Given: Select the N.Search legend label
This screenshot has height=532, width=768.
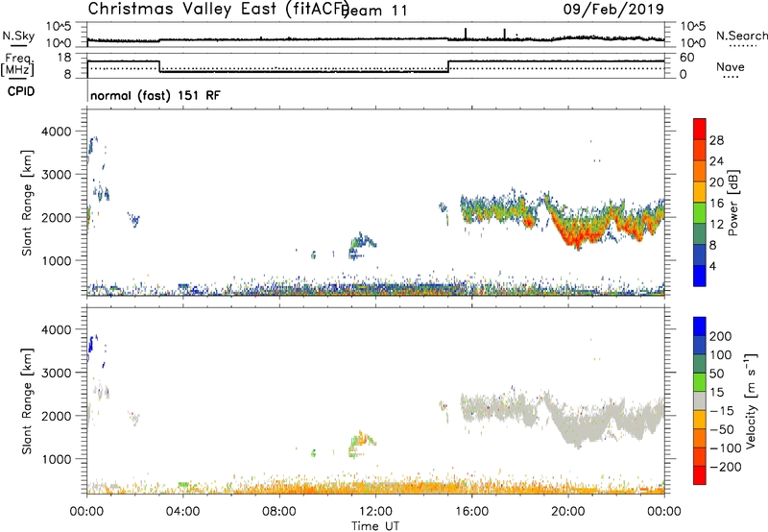Looking at the screenshot, I should (741, 36).
